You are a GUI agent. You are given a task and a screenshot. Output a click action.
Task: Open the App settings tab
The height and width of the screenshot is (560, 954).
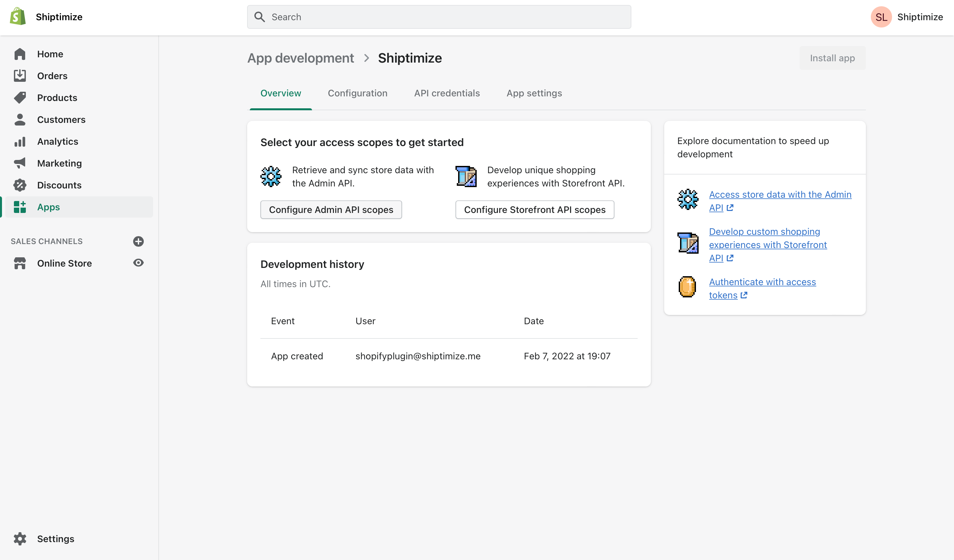[534, 93]
